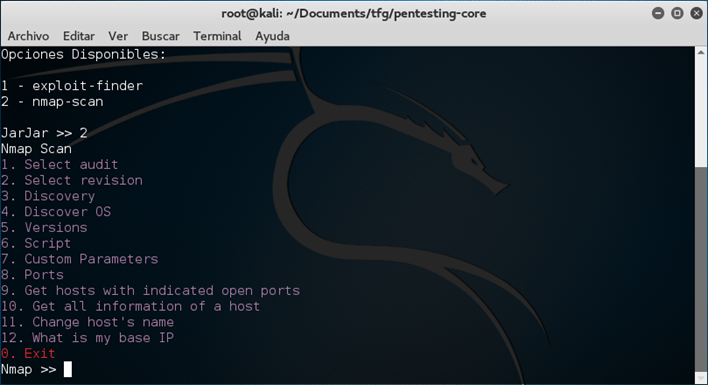Click the scrollbar down arrow
The width and height of the screenshot is (708, 385).
coord(701,378)
